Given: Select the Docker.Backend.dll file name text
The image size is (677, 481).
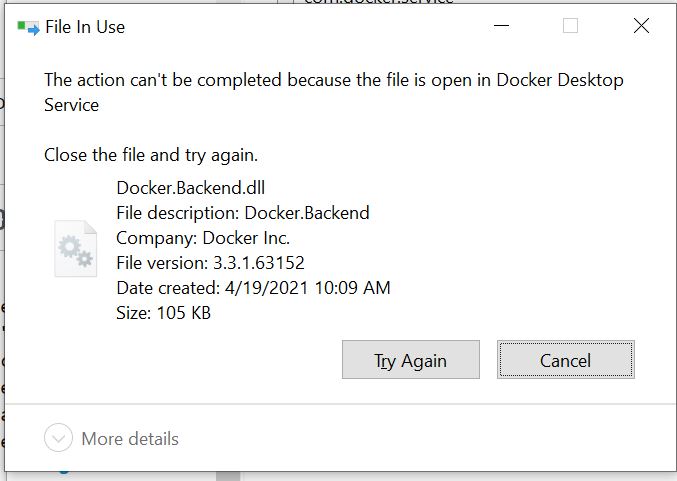Looking at the screenshot, I should (x=190, y=187).
